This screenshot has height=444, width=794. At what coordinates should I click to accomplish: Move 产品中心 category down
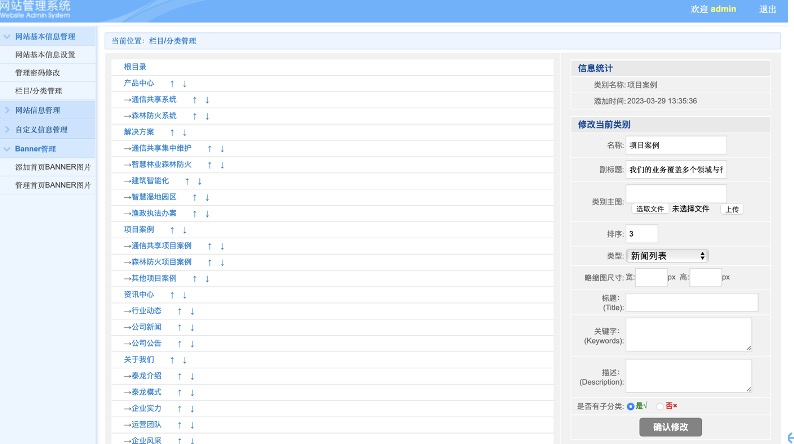184,83
